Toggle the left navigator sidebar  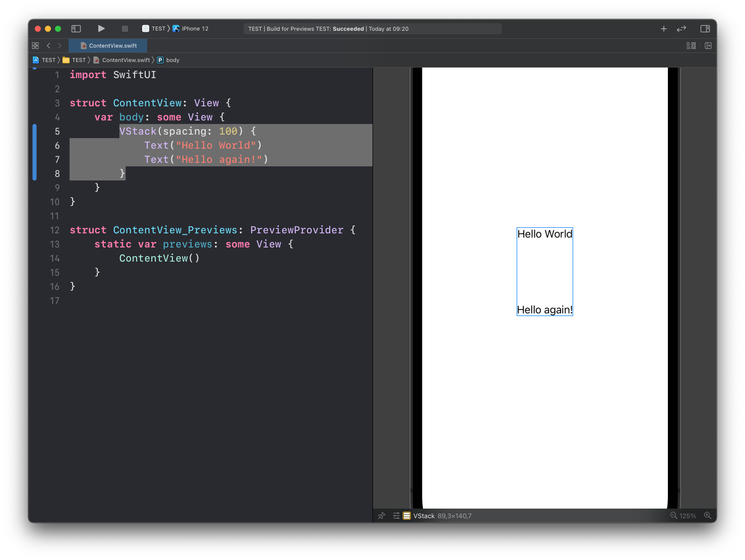coord(76,29)
